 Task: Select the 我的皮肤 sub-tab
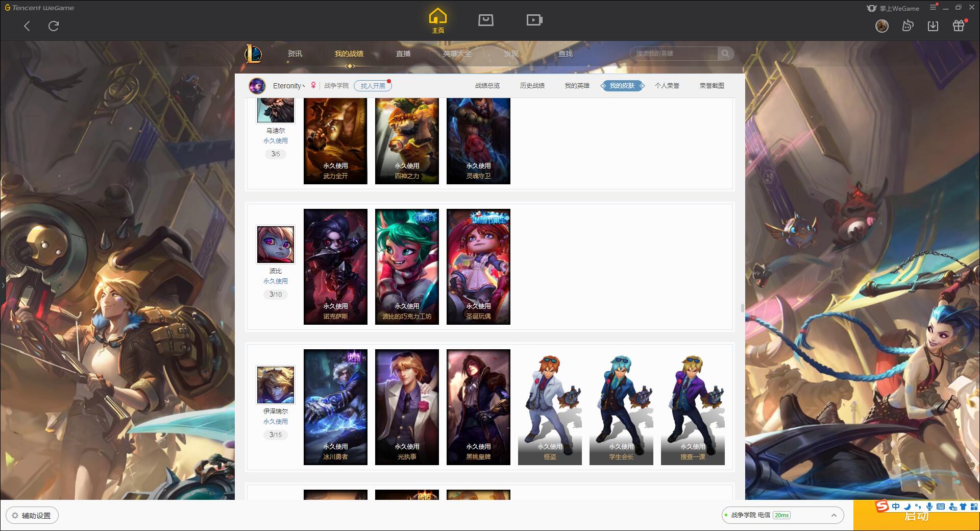point(622,86)
